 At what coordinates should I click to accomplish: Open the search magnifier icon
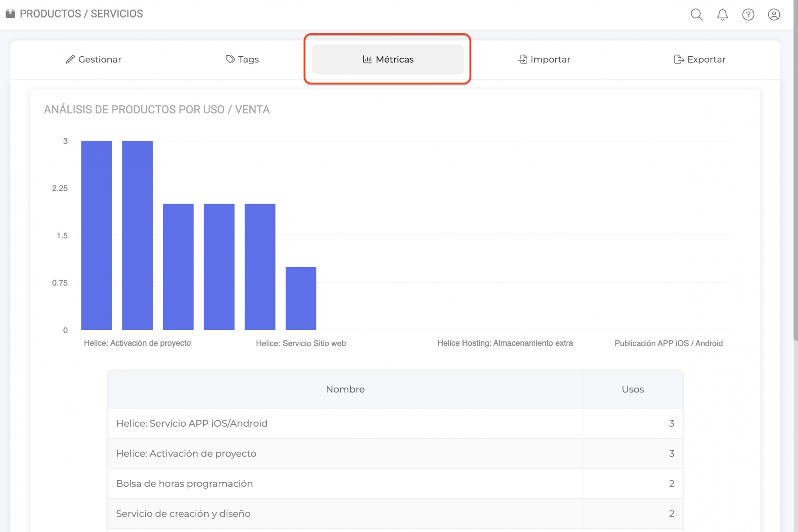coord(696,14)
